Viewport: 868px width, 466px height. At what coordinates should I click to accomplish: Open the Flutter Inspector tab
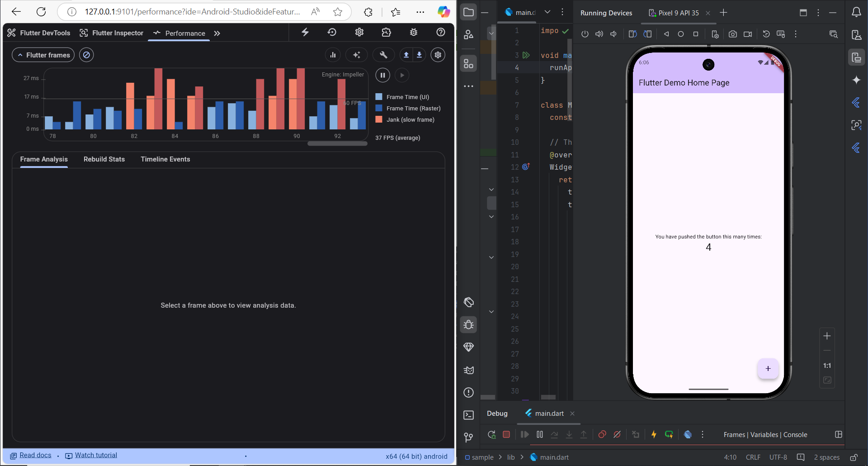111,33
